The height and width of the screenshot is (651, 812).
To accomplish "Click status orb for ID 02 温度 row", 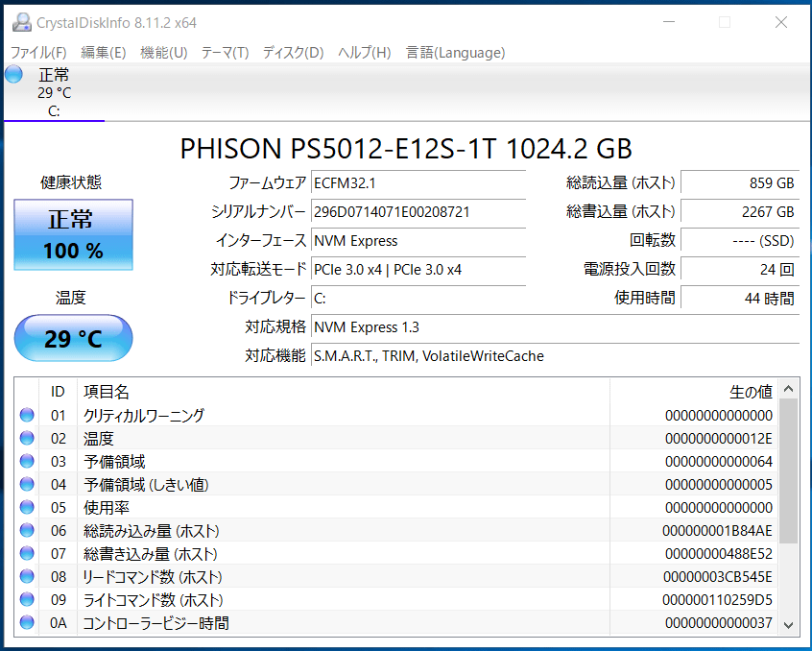I will pos(27,438).
